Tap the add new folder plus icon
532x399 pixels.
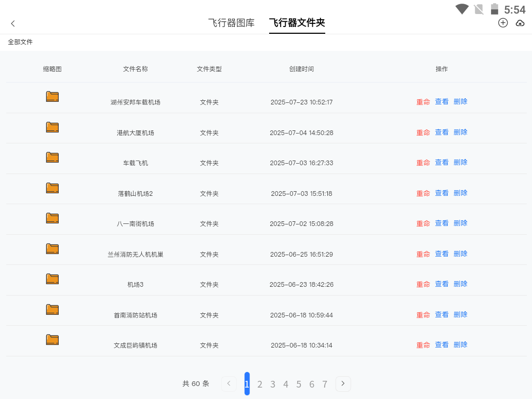click(x=503, y=23)
